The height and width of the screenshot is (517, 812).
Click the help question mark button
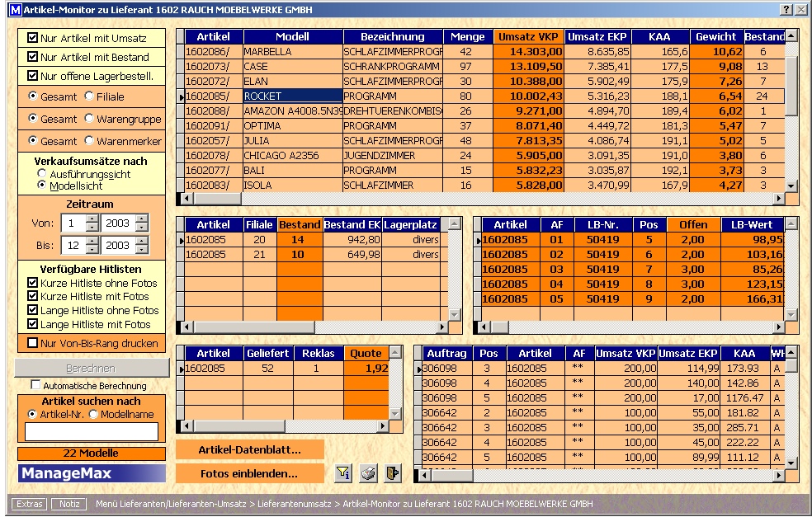point(786,9)
